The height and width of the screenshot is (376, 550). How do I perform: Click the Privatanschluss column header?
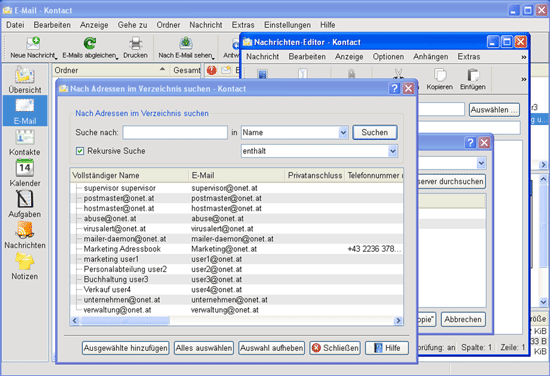pyautogui.click(x=315, y=175)
